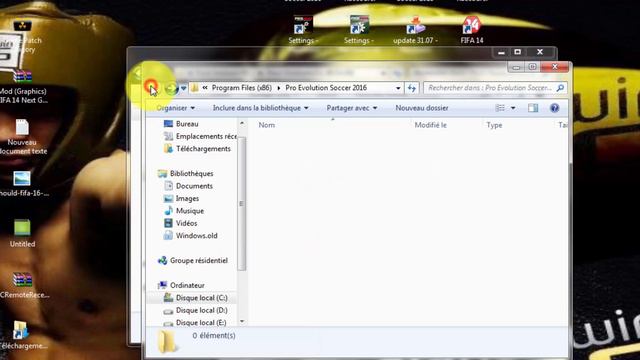Open the Untitled desktop icon
This screenshot has height=360, width=640.
coord(22,233)
